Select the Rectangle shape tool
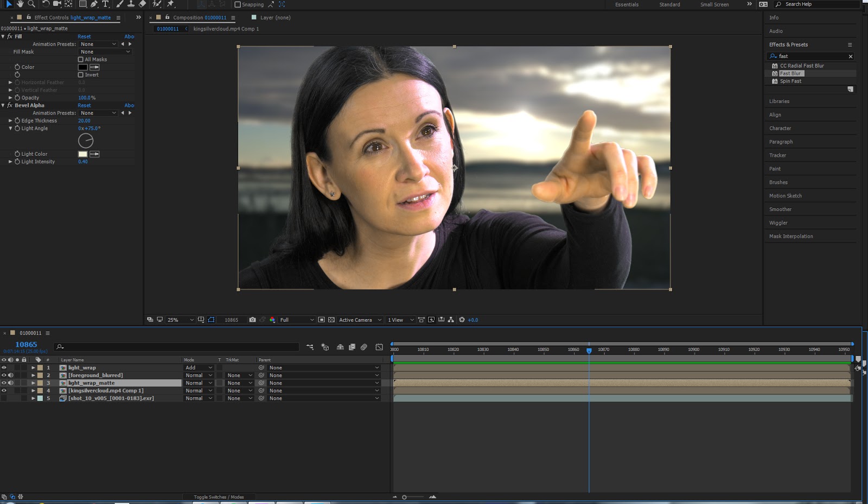 pyautogui.click(x=82, y=4)
